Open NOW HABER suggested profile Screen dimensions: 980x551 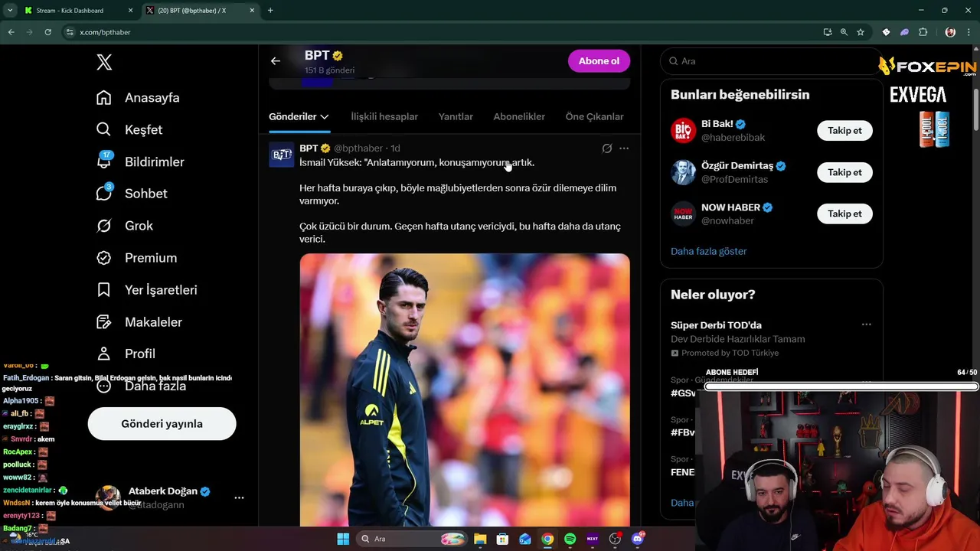[730, 207]
